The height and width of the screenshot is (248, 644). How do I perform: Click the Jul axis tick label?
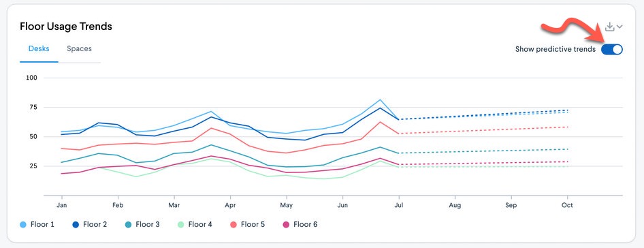tap(398, 205)
